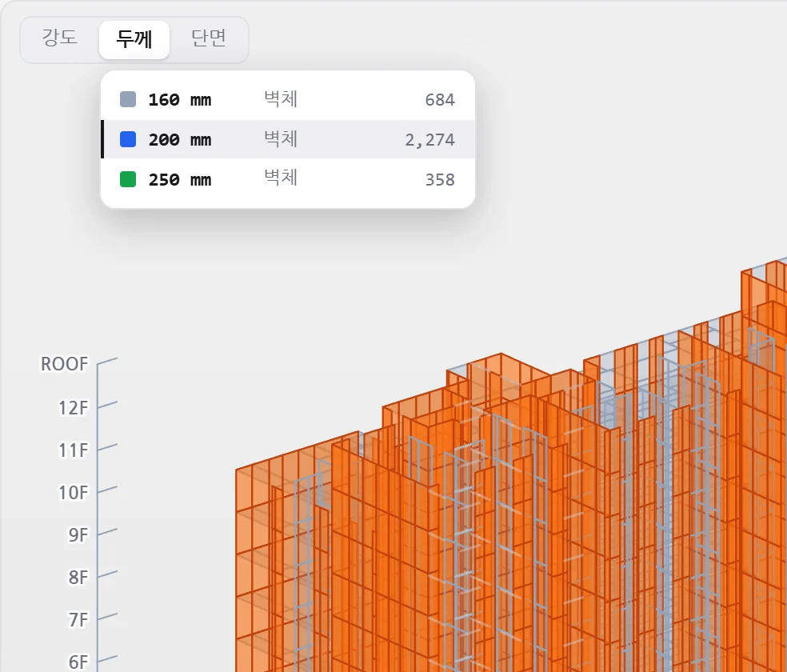Select the 7F level marker
The width and height of the screenshot is (787, 672).
click(78, 620)
